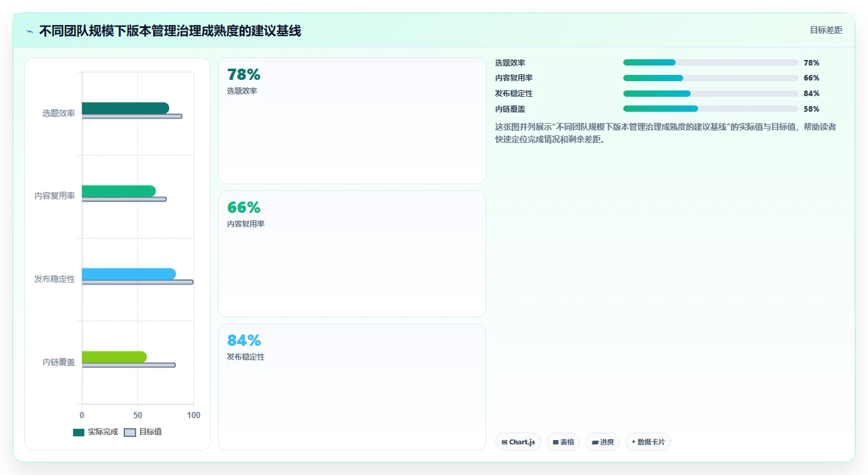Image resolution: width=868 pixels, height=475 pixels.
Task: Click the header title 不同团队规模下版本管理治理成熟度的建议基线
Action: coord(170,31)
